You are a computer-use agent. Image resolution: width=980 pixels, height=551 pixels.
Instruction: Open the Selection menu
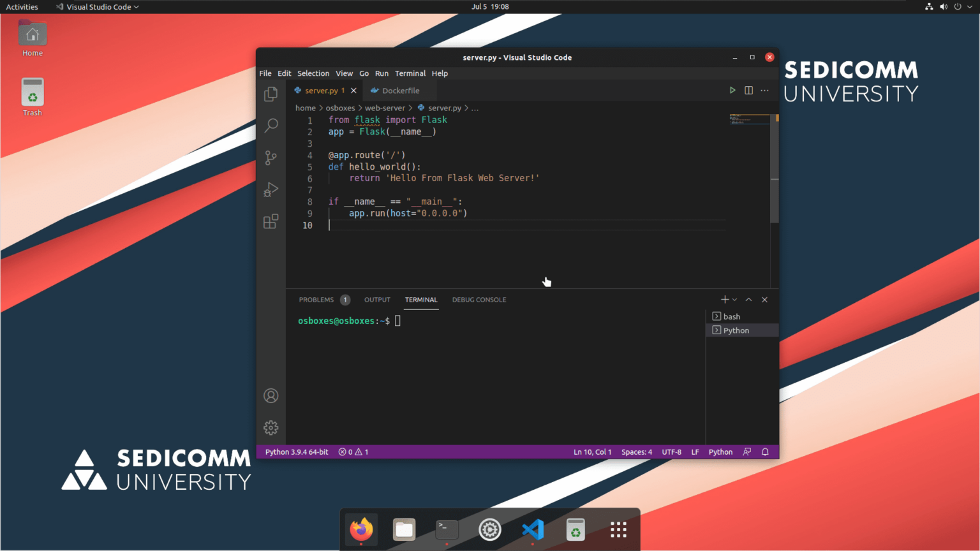click(x=313, y=73)
